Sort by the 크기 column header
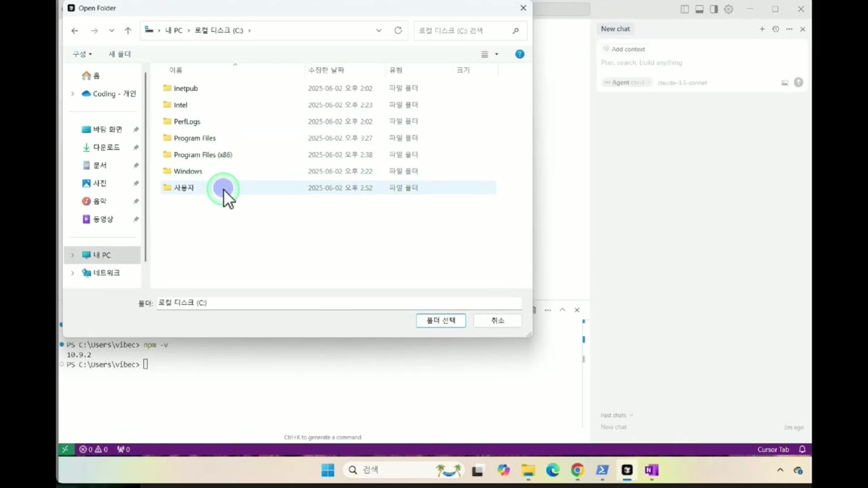This screenshot has width=868, height=488. pyautogui.click(x=463, y=70)
